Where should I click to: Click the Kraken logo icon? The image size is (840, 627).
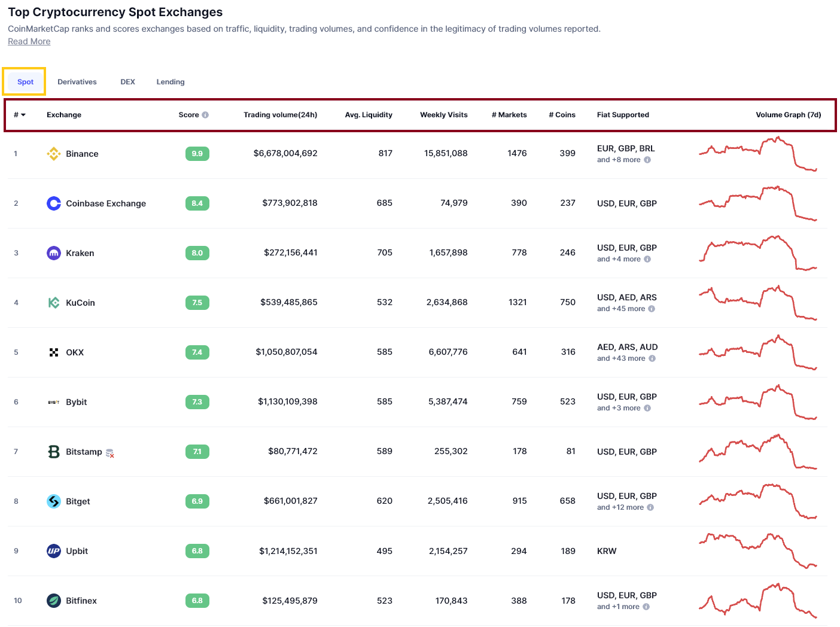pyautogui.click(x=54, y=253)
